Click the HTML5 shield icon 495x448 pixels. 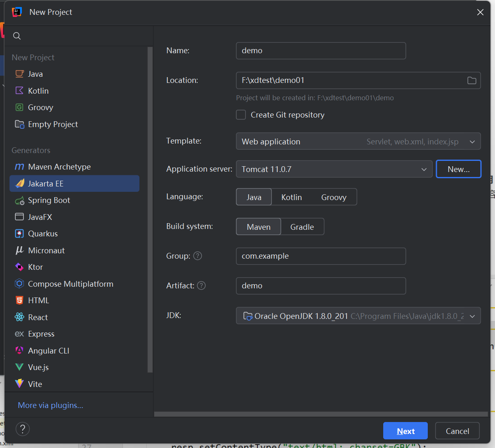click(x=19, y=300)
